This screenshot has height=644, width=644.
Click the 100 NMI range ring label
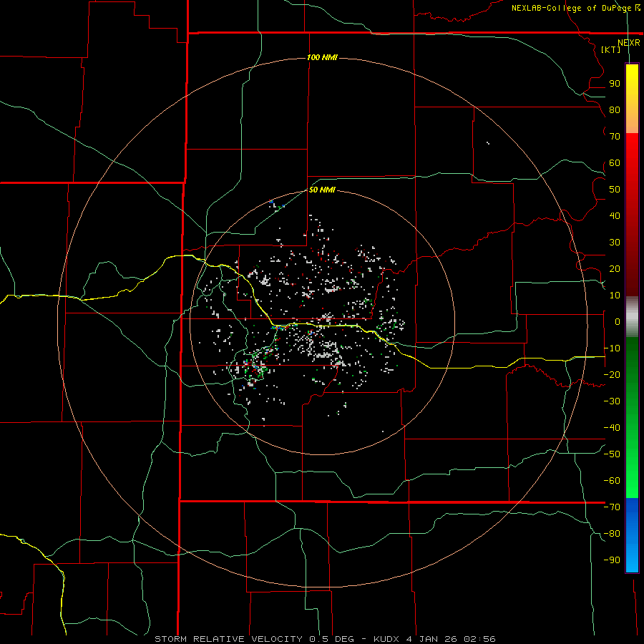tap(322, 57)
